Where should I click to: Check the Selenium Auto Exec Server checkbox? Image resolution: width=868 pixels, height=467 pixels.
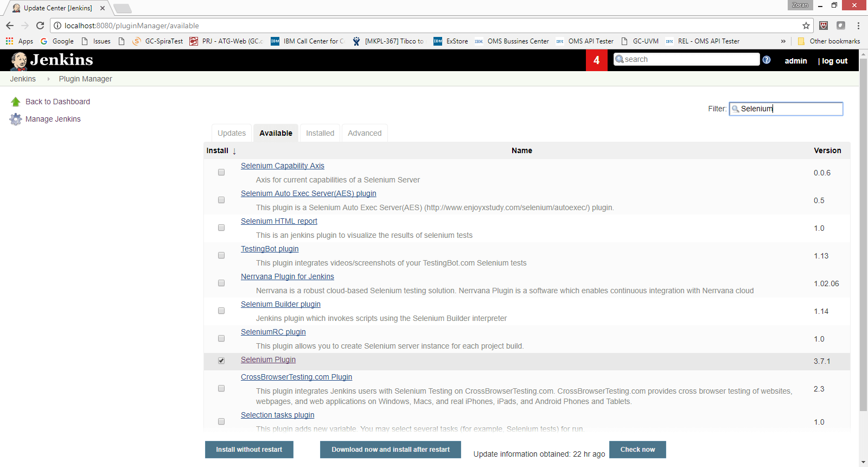(221, 200)
